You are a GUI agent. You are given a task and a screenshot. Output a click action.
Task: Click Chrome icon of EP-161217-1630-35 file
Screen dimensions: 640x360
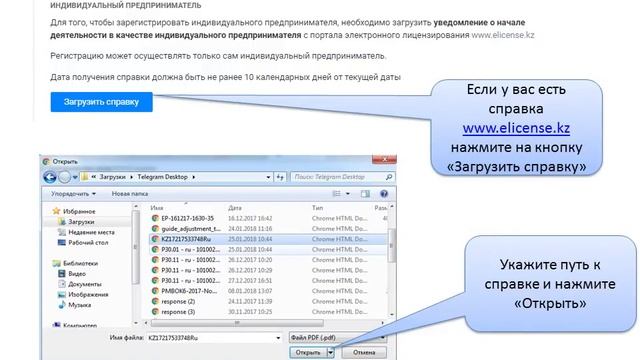pyautogui.click(x=155, y=218)
